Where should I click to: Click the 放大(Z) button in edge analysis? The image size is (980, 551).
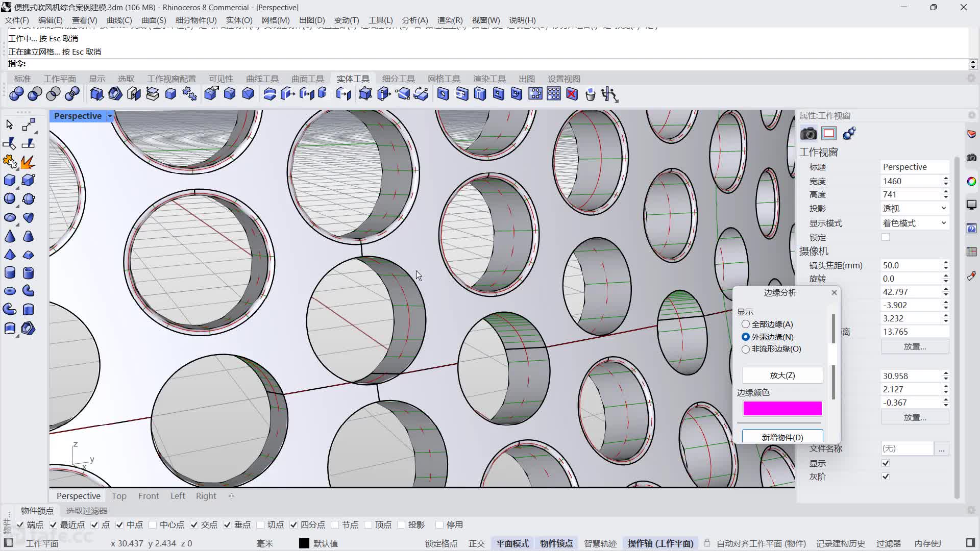coord(782,375)
